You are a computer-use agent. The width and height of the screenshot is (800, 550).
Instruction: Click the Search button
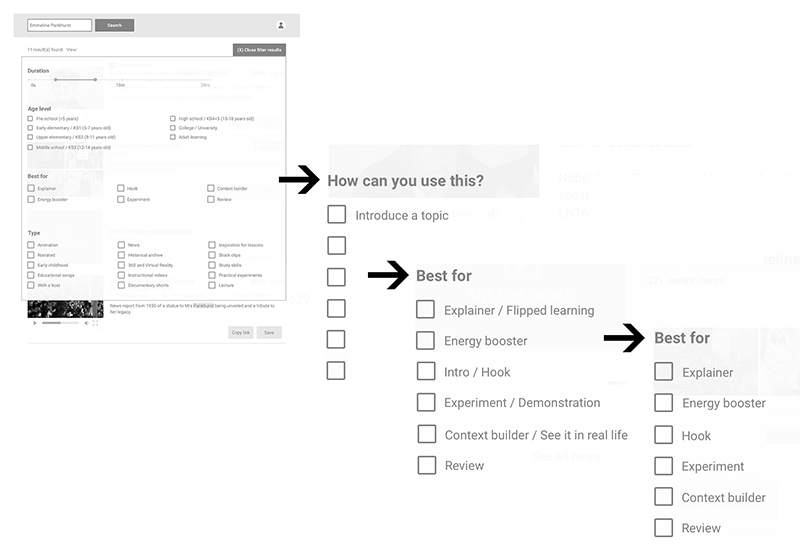point(114,25)
